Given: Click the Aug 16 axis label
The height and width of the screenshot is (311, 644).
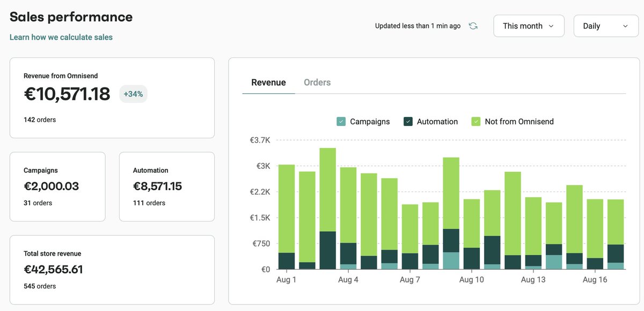Looking at the screenshot, I should 595,280.
